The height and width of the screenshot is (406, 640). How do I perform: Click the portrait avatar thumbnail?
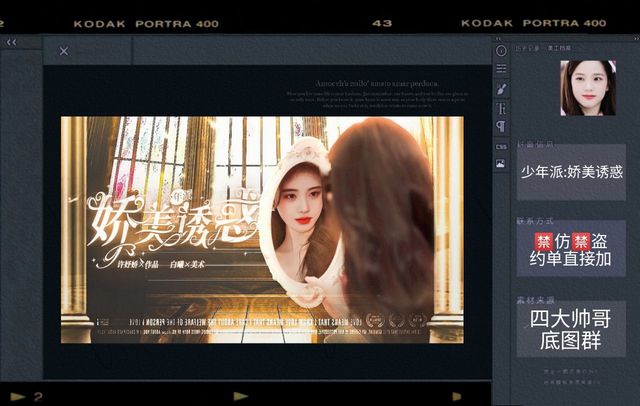(x=587, y=88)
